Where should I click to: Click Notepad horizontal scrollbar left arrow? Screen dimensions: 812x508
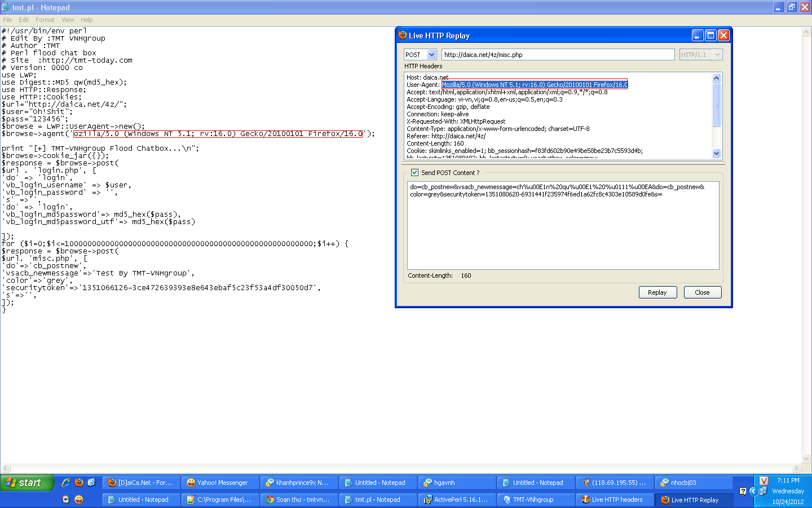coord(6,468)
